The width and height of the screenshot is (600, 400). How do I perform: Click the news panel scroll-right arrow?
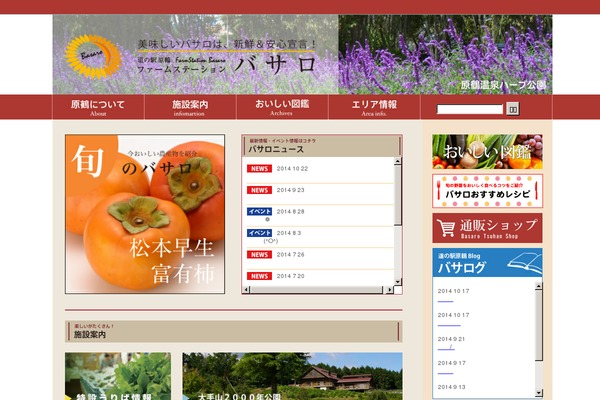click(390, 290)
